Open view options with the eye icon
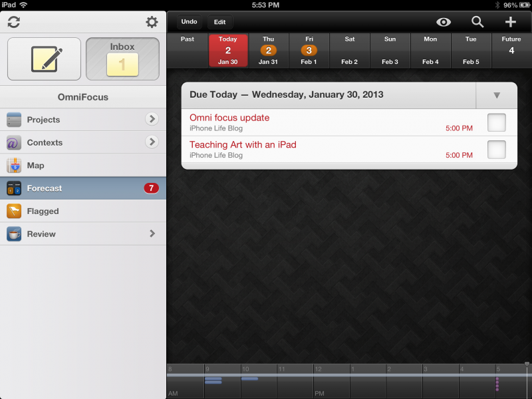 [444, 22]
